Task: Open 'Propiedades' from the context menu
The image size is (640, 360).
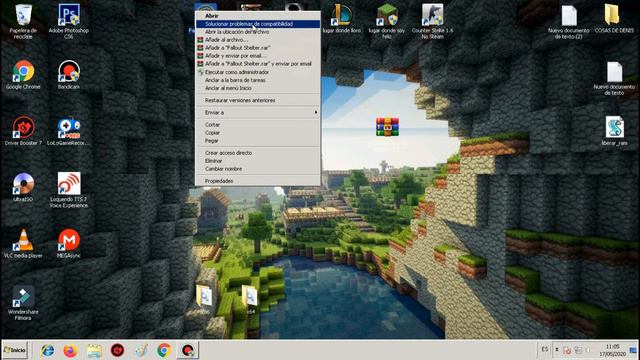Action: pyautogui.click(x=258, y=181)
